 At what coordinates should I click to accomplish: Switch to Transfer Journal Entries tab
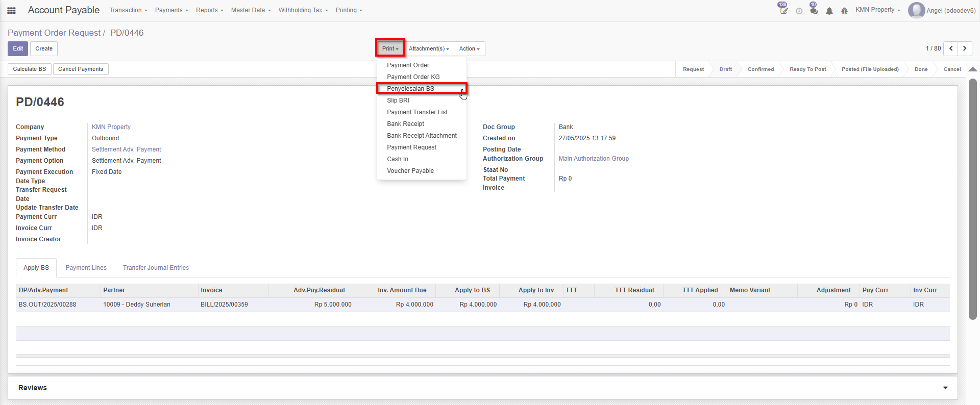[x=156, y=268]
